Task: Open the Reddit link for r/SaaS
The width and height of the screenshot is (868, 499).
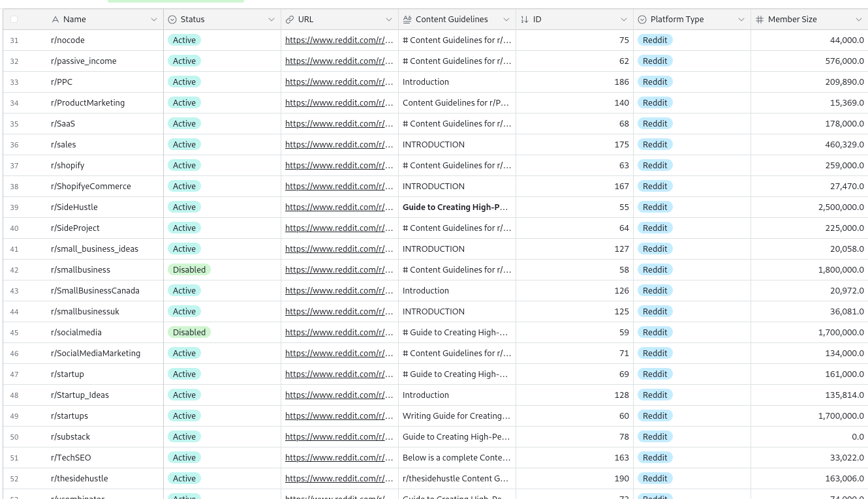Action: 339,124
